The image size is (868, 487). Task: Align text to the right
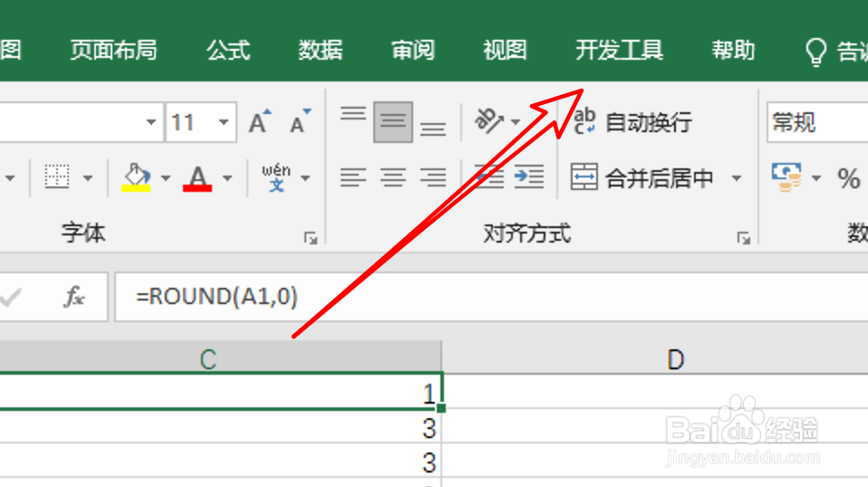[433, 177]
